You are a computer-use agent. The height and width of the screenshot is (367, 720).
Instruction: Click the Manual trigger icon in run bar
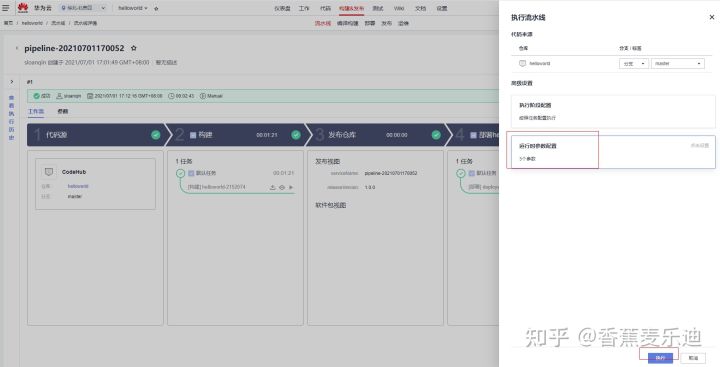click(x=202, y=96)
